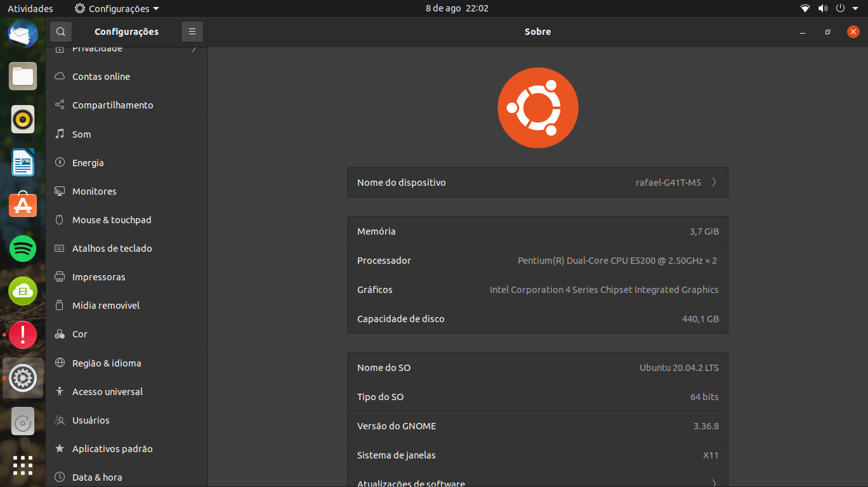Show applications grid

click(23, 465)
